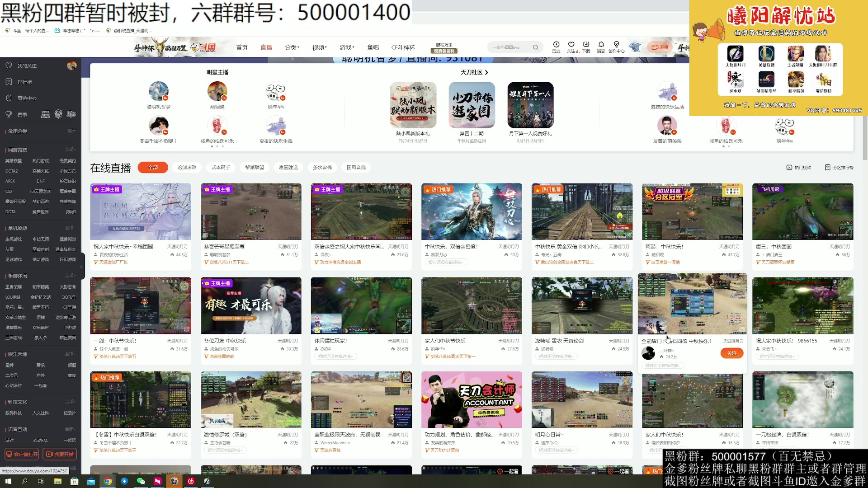Screen dimensions: 868x488
Task: Open 创作中心 using the bulb icon
Action: (x=616, y=47)
